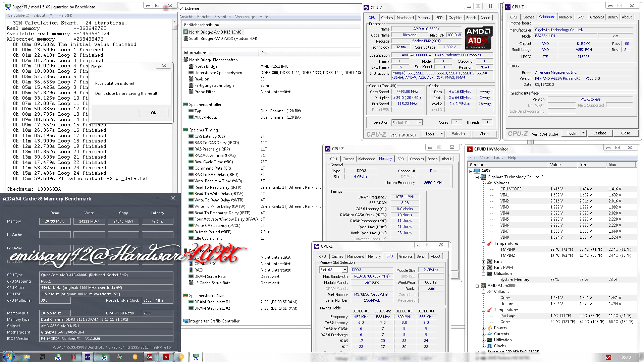Click the purple CPU-Z taskbar icon

point(88,357)
